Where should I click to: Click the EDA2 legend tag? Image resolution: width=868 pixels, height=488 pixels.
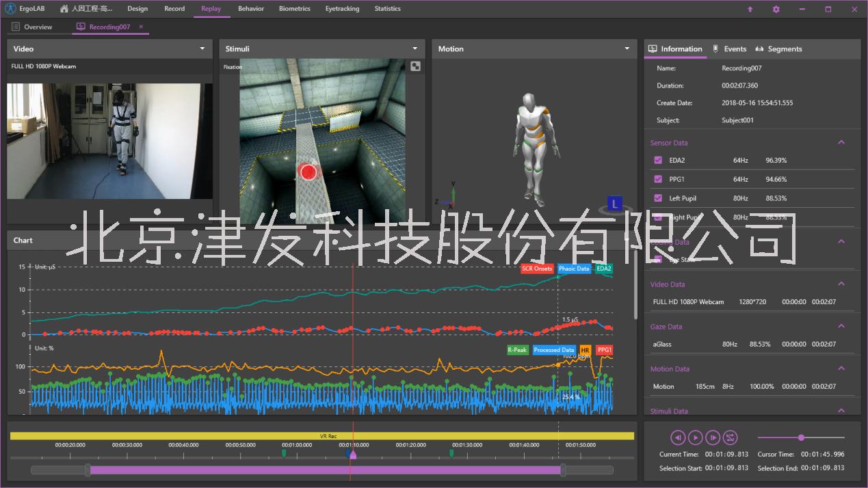(604, 269)
